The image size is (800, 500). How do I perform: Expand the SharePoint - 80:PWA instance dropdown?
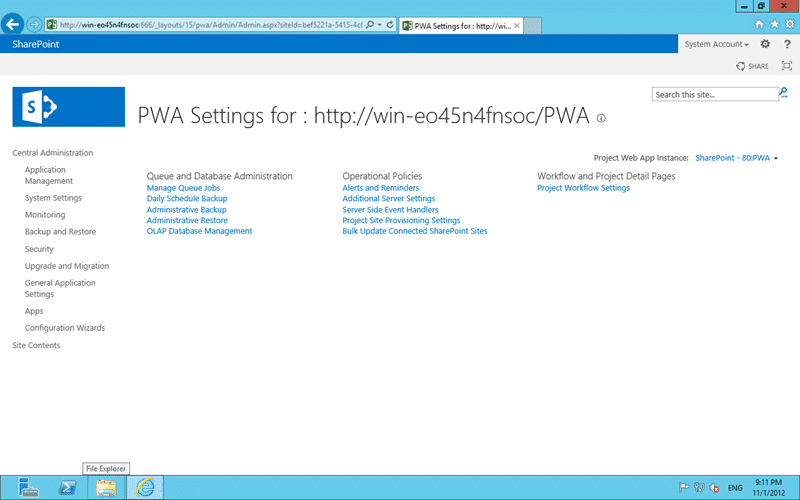pos(736,158)
